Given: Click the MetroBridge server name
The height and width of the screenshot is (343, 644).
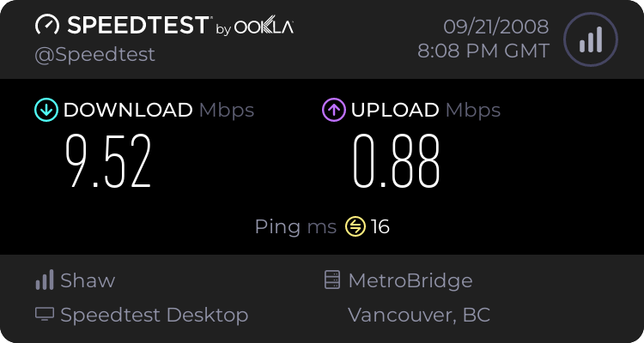Looking at the screenshot, I should click(x=410, y=280).
